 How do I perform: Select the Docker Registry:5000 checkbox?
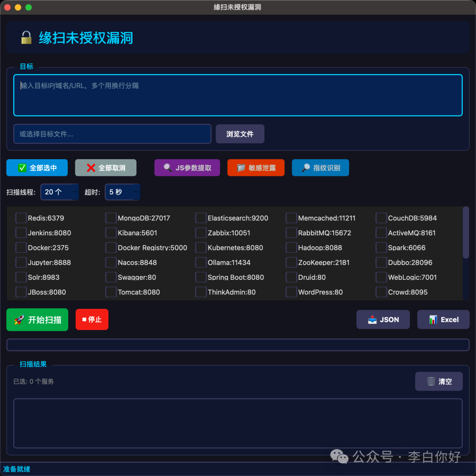pyautogui.click(x=111, y=248)
